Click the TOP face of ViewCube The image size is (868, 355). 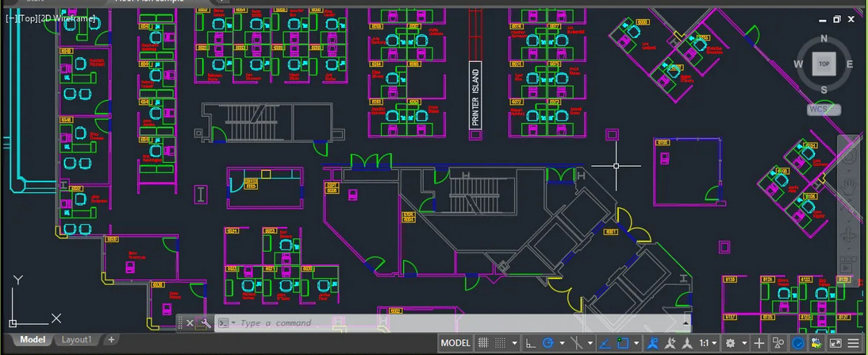click(824, 64)
